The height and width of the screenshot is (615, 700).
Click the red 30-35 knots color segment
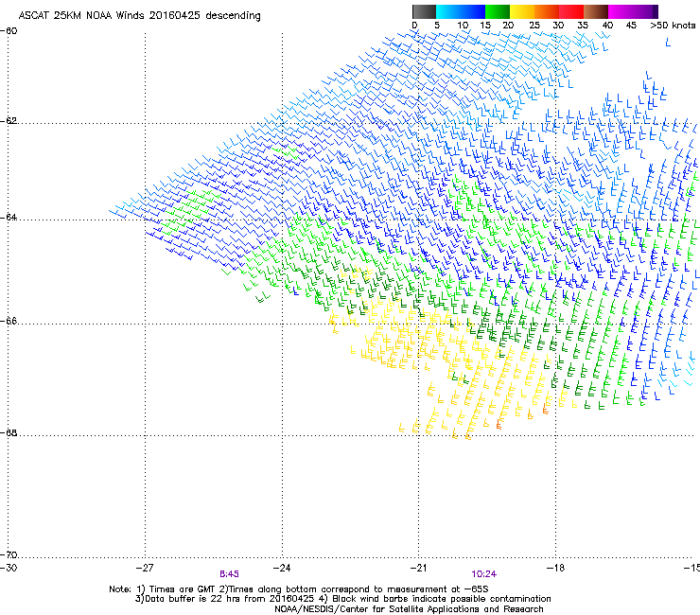[571, 11]
